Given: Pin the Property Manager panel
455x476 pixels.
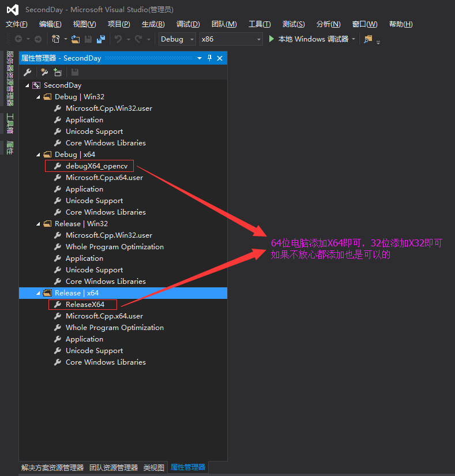Looking at the screenshot, I should (x=209, y=58).
